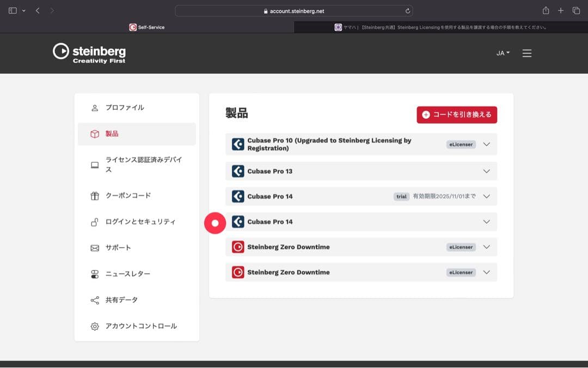
Task: Click the gear icon for アカウントコントロール
Action: (94, 326)
